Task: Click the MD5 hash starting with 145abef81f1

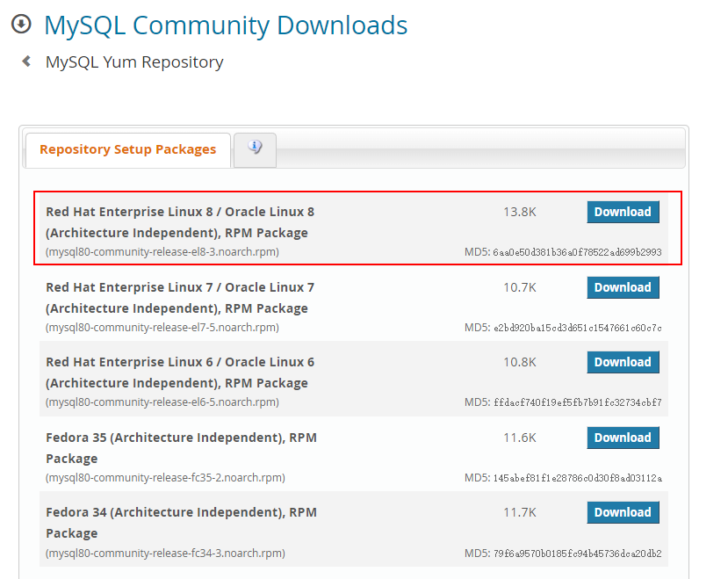Action: [577, 478]
